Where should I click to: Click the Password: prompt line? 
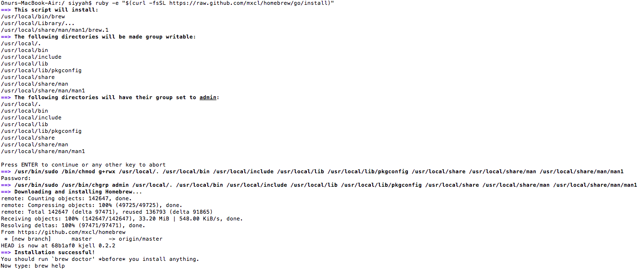tap(16, 178)
